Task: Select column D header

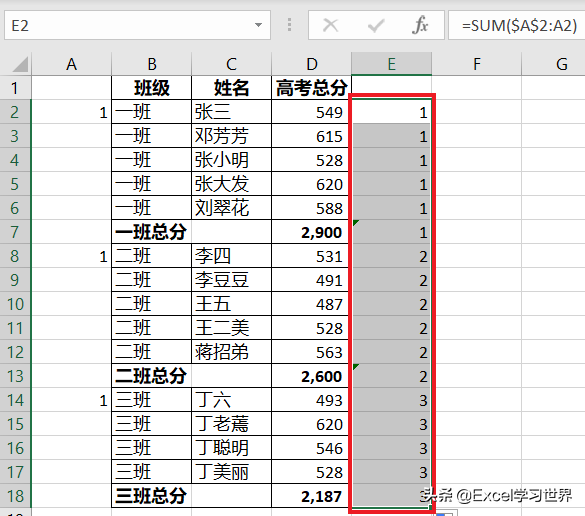Action: (312, 64)
